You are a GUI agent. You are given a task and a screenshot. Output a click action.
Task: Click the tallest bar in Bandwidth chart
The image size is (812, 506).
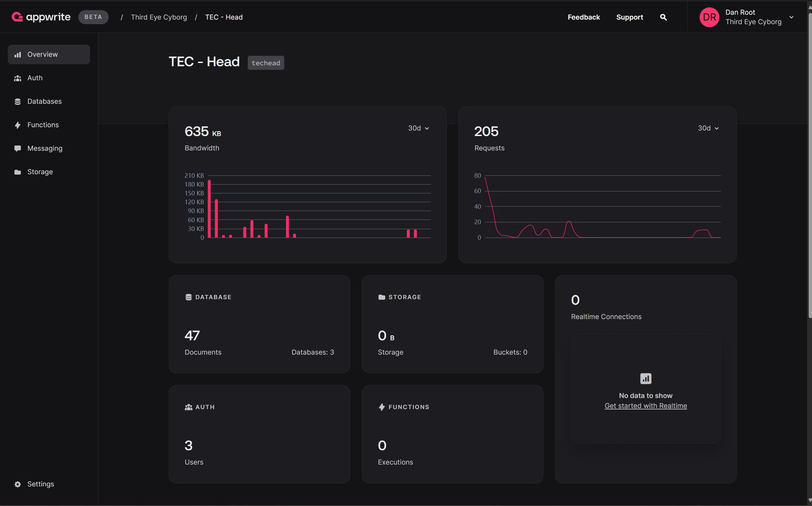[x=209, y=209]
